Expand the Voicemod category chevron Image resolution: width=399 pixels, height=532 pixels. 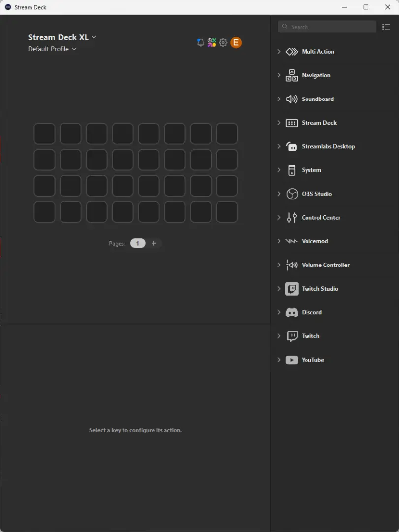pos(279,241)
